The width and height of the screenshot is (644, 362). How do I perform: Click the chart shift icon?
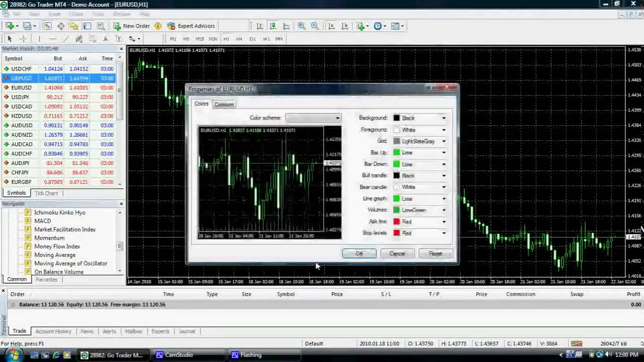pyautogui.click(x=345, y=26)
